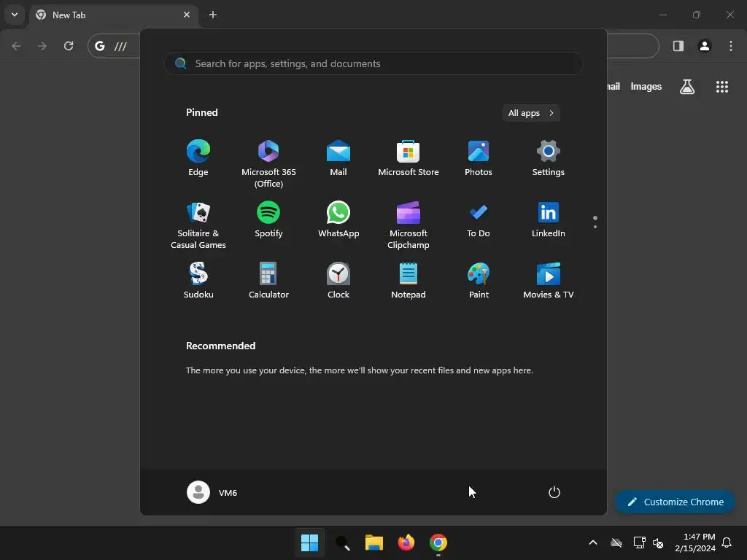Image resolution: width=747 pixels, height=560 pixels.
Task: Click Customize Chrome button
Action: (675, 502)
